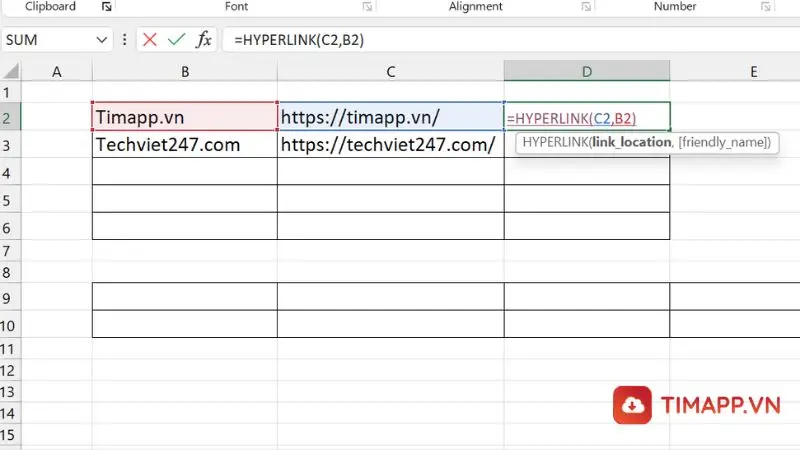Select row 4 header
Image resolution: width=800 pixels, height=450 pixels.
click(x=10, y=172)
